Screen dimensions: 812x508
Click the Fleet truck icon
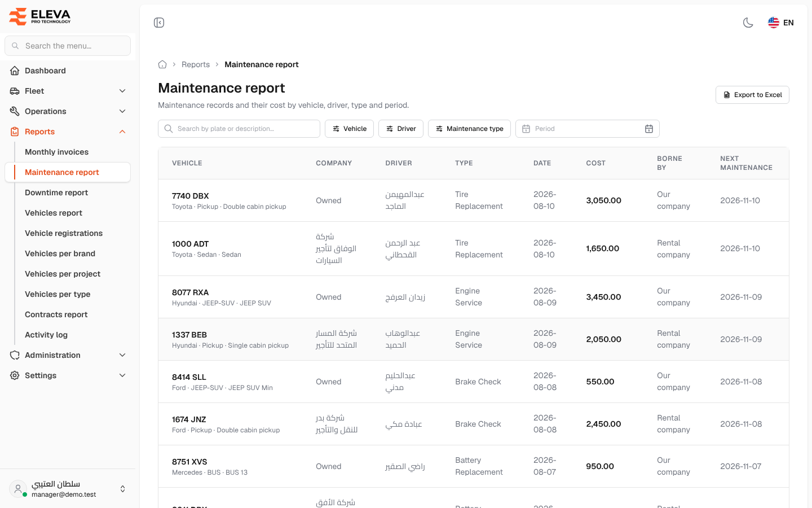point(15,91)
